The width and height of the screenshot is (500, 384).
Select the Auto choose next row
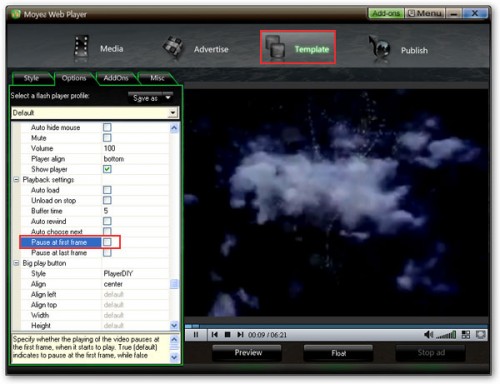pyautogui.click(x=95, y=231)
